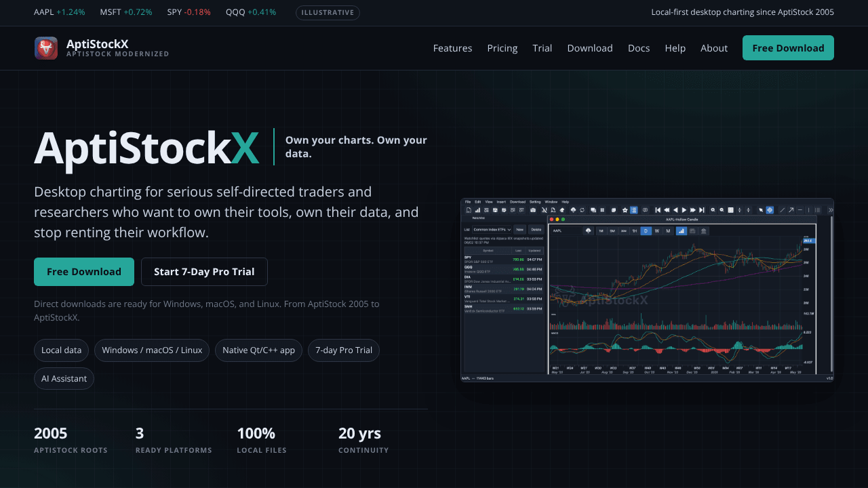Click the Symbol column header in watchlist
This screenshot has height=488, width=868.
pyautogui.click(x=488, y=251)
